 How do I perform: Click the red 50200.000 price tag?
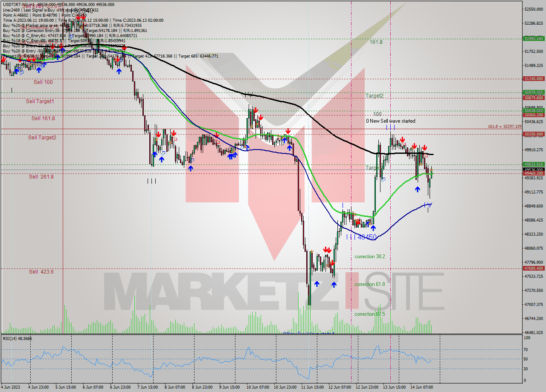534,134
